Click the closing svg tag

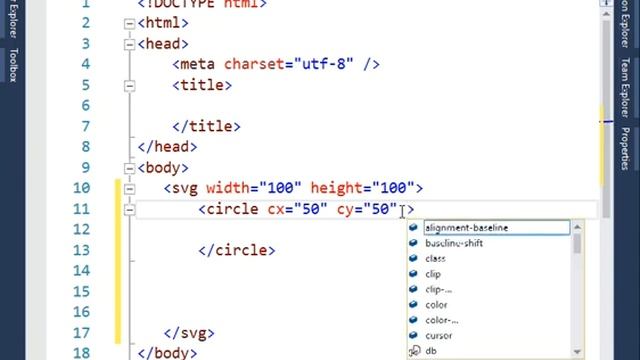pyautogui.click(x=189, y=333)
